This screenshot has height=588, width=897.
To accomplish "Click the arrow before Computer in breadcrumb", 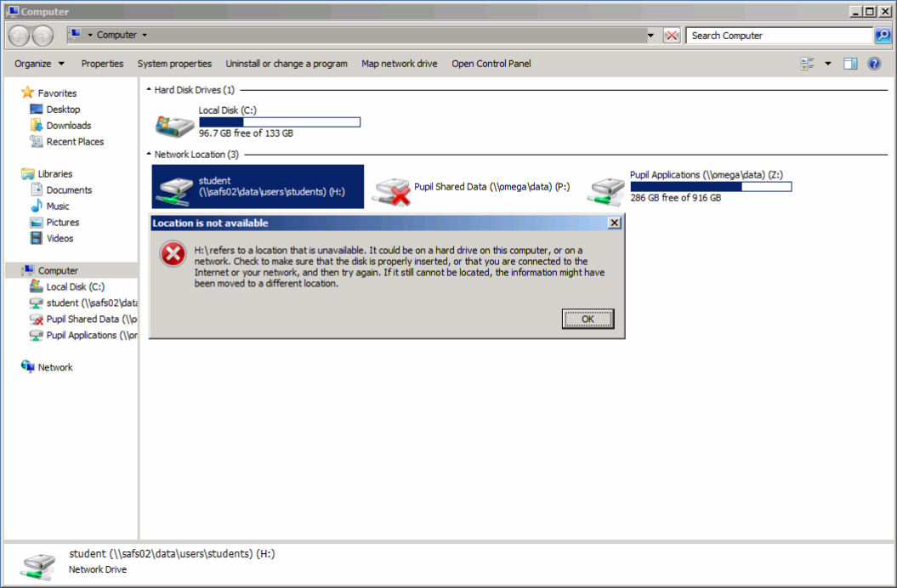I will (90, 35).
